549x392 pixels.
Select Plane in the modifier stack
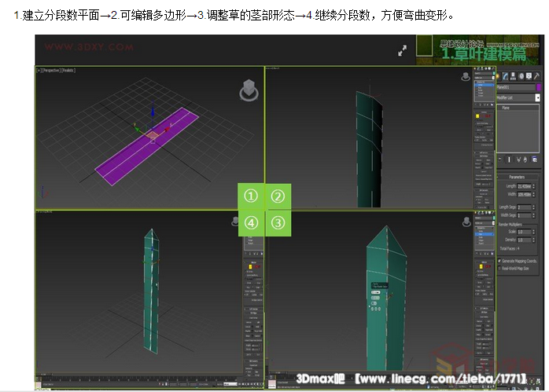pos(506,108)
